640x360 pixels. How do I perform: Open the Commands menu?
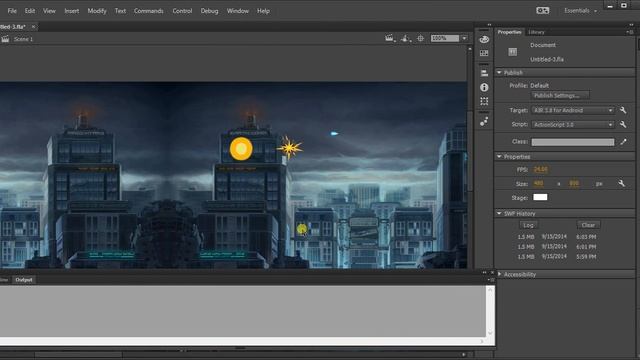pyautogui.click(x=149, y=11)
